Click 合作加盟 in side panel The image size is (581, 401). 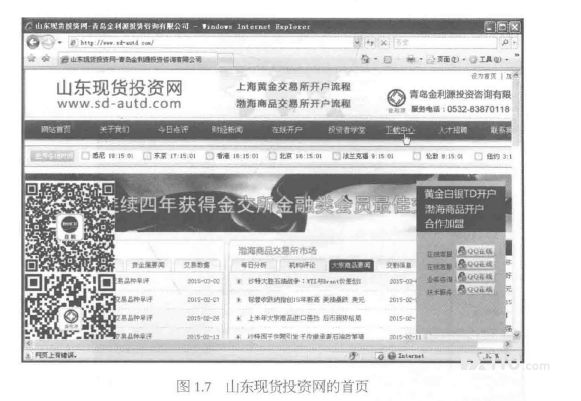click(444, 224)
